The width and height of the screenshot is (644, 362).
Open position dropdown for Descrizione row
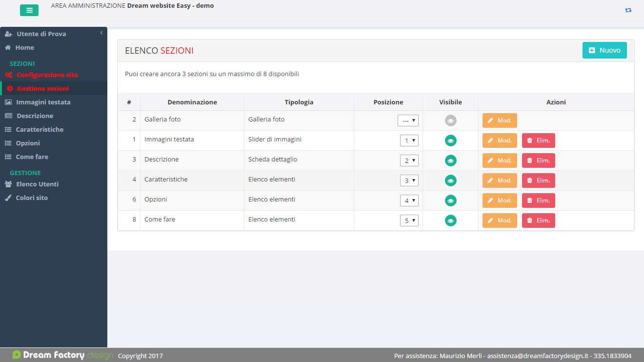coord(409,161)
